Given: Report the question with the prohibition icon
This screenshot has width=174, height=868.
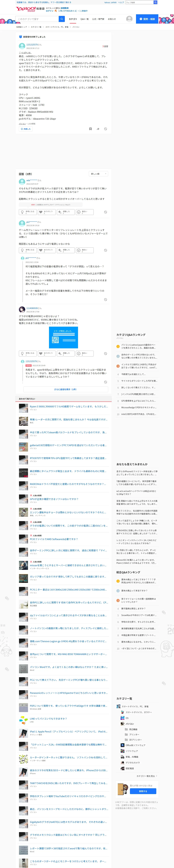Looking at the screenshot, I should (x=105, y=129).
